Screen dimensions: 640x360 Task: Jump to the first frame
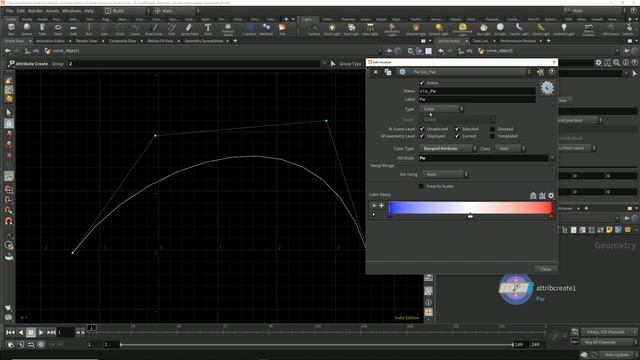point(10,333)
